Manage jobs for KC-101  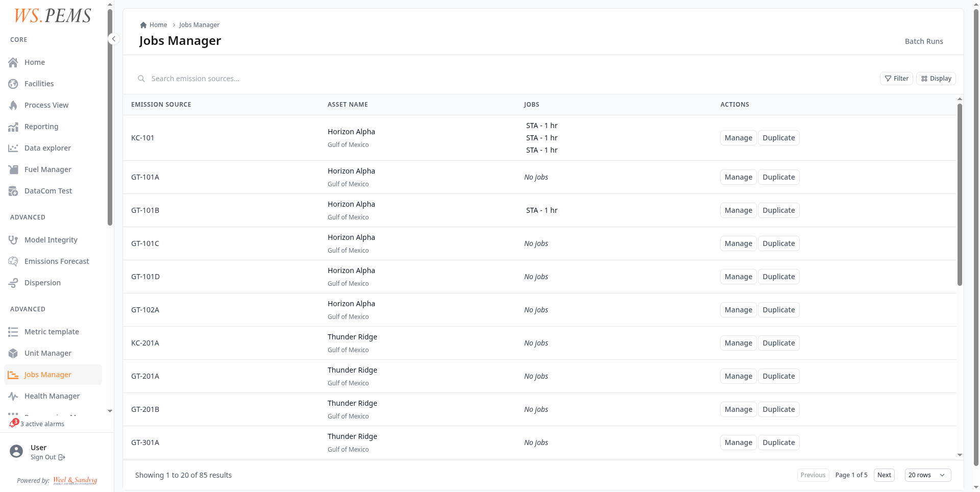738,138
